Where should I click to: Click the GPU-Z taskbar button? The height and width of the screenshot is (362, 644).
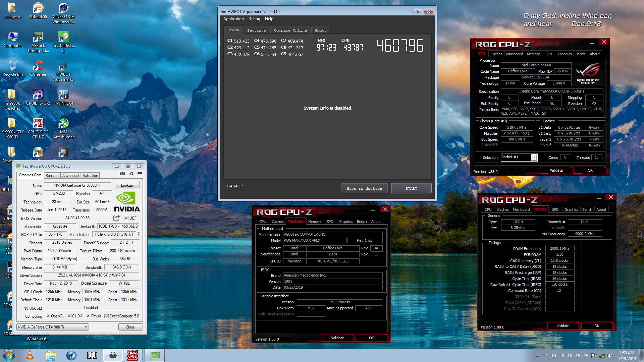(155, 355)
